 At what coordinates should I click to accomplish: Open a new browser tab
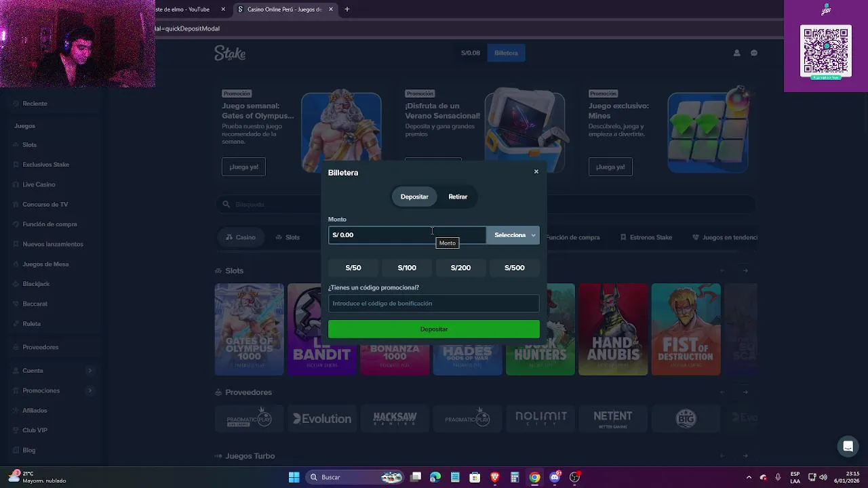click(347, 9)
